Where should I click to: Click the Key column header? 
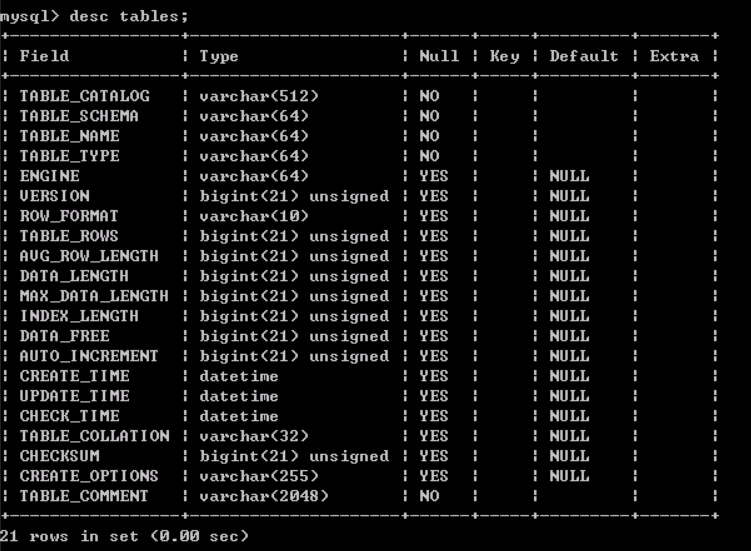tap(504, 57)
